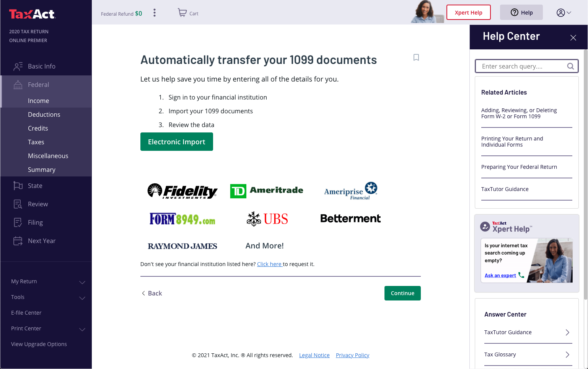Expand the Tools section
Viewport: 588px width, 369px height.
tap(48, 297)
